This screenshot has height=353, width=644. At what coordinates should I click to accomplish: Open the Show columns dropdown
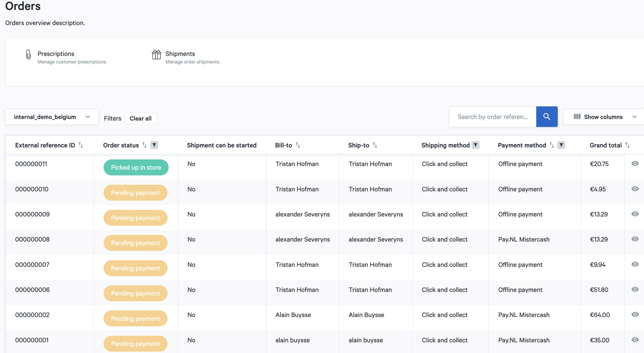604,117
